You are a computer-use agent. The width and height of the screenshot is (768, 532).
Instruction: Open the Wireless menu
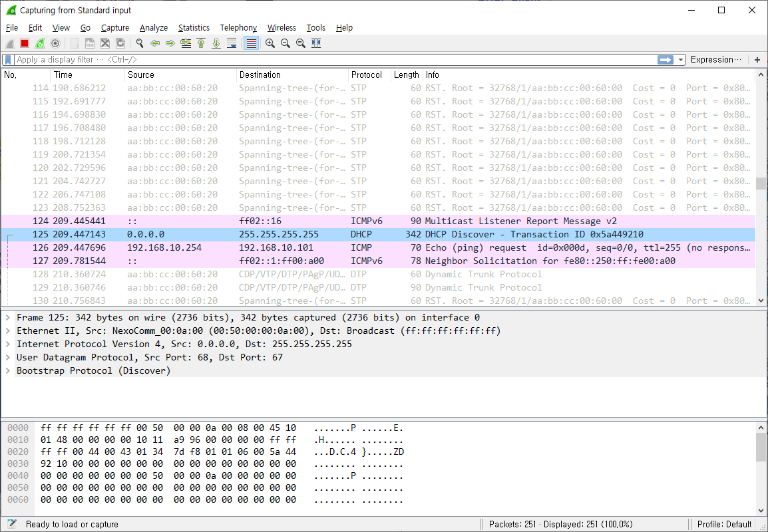[x=282, y=28]
